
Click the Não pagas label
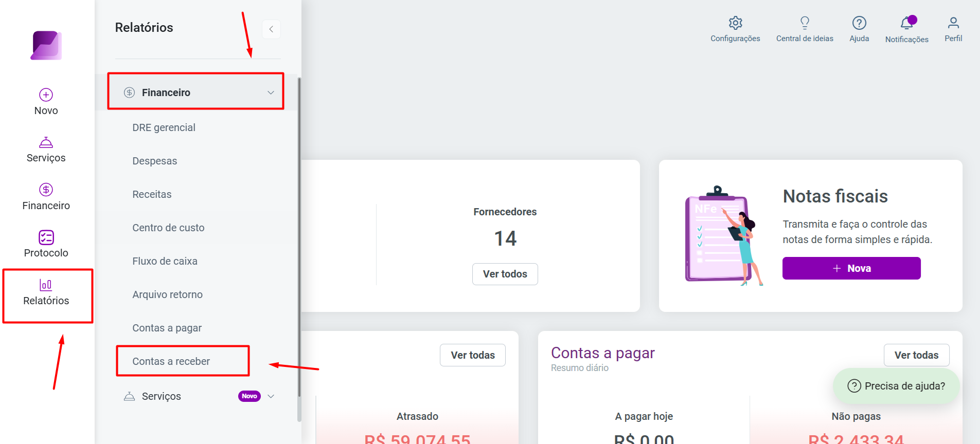[856, 416]
